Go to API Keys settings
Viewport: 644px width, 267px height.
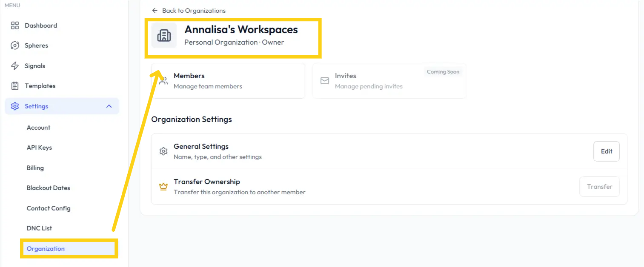click(39, 148)
